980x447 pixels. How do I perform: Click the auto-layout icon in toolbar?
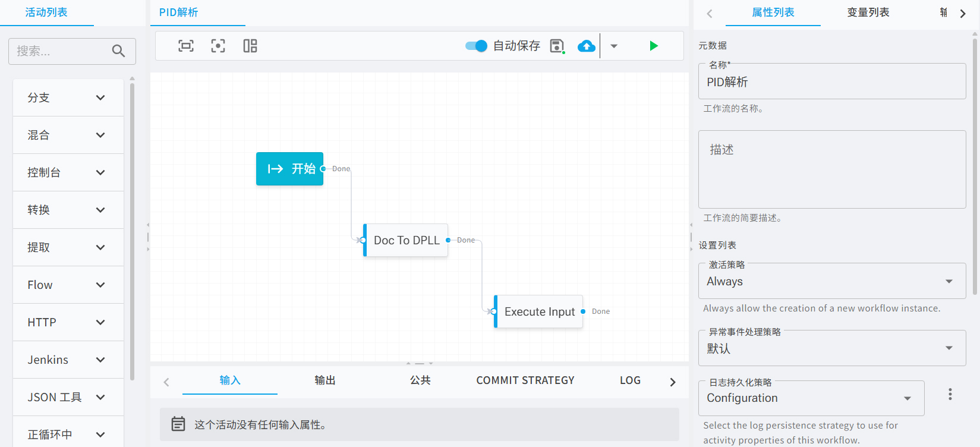tap(250, 46)
